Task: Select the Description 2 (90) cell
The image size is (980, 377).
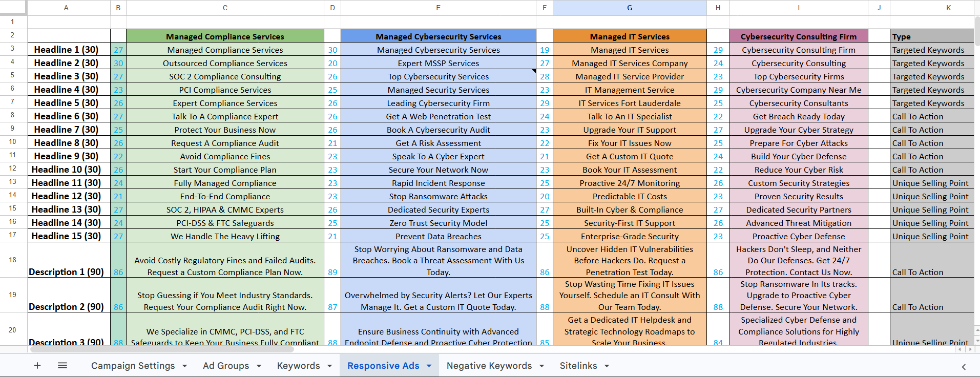Action: pos(69,295)
